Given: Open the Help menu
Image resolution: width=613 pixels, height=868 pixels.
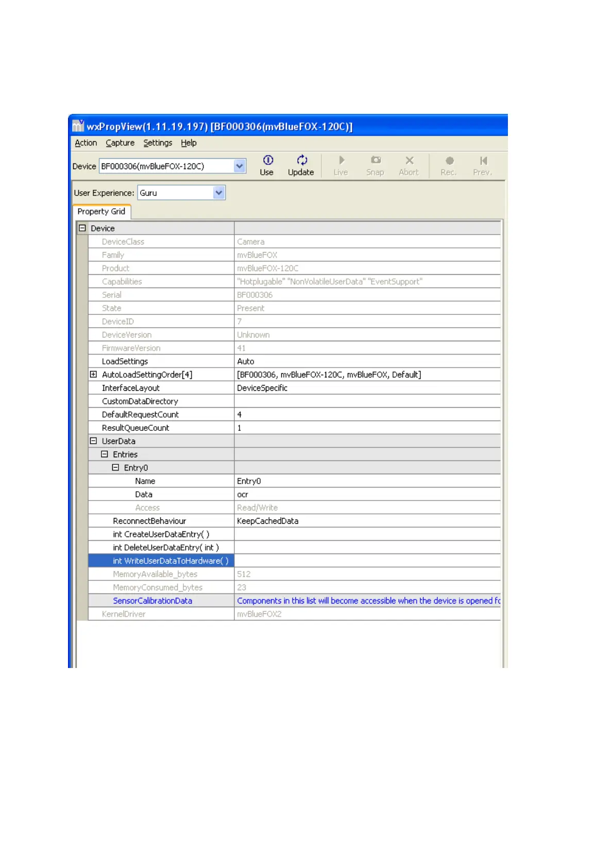Looking at the screenshot, I should (x=189, y=143).
